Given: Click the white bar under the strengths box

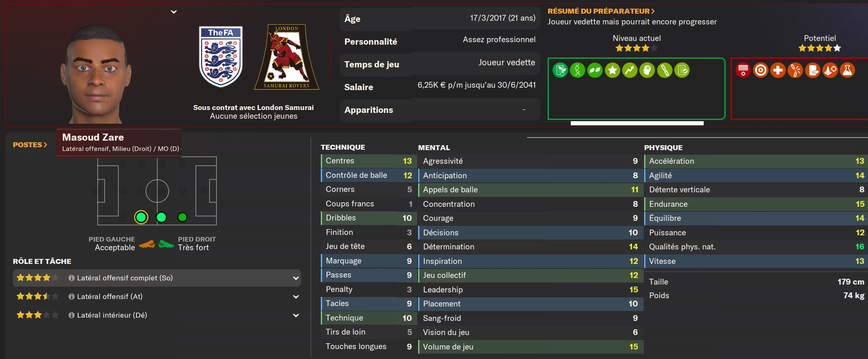Looking at the screenshot, I should pyautogui.click(x=637, y=123).
